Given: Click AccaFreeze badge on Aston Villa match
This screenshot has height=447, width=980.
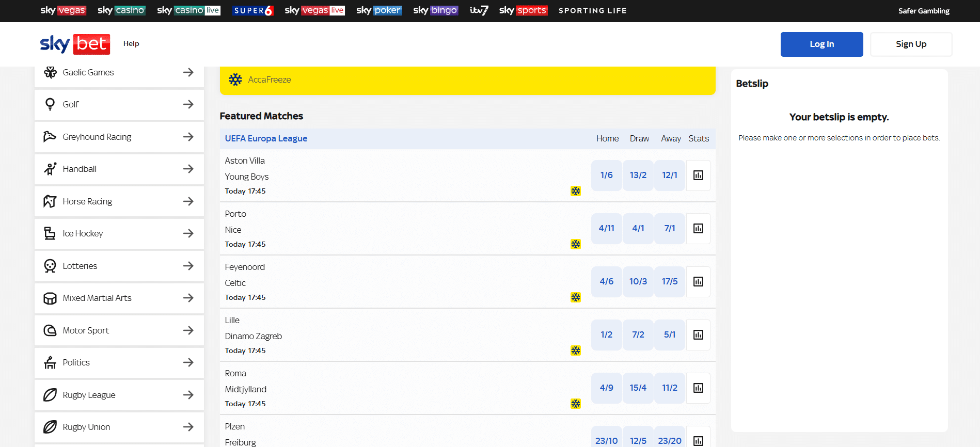Looking at the screenshot, I should click(576, 191).
